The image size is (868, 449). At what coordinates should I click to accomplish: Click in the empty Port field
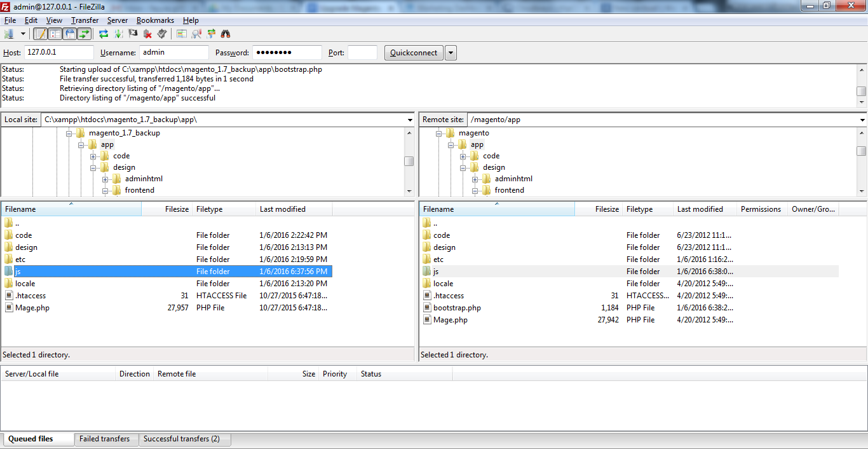[x=363, y=53]
